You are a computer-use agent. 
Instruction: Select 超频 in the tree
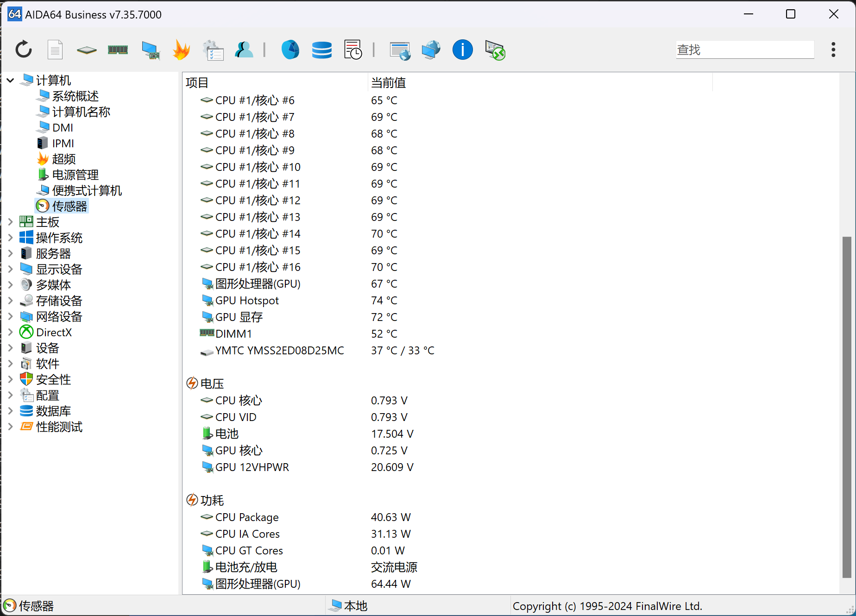pyautogui.click(x=64, y=159)
